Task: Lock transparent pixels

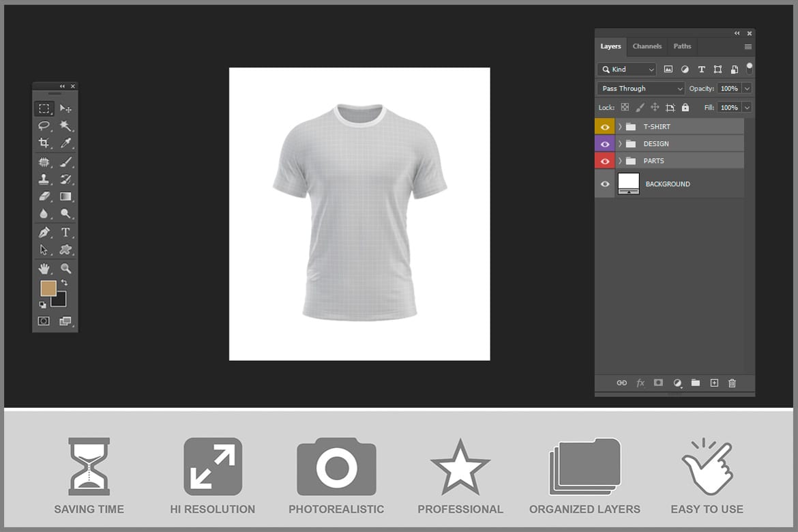Action: coord(625,107)
